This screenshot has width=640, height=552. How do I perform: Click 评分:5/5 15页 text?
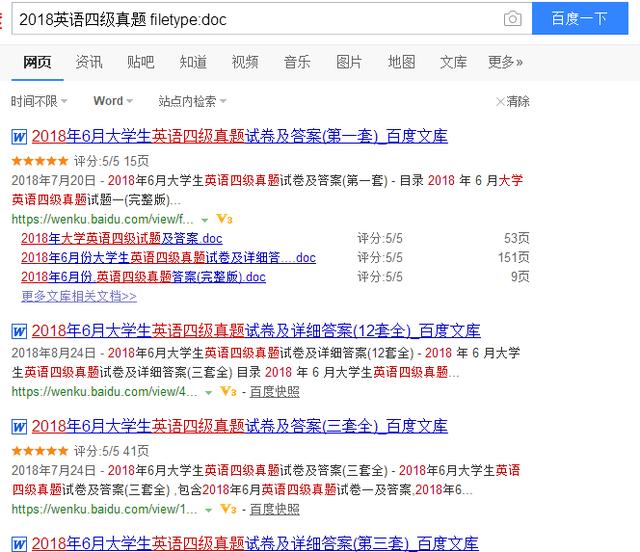tap(111, 161)
